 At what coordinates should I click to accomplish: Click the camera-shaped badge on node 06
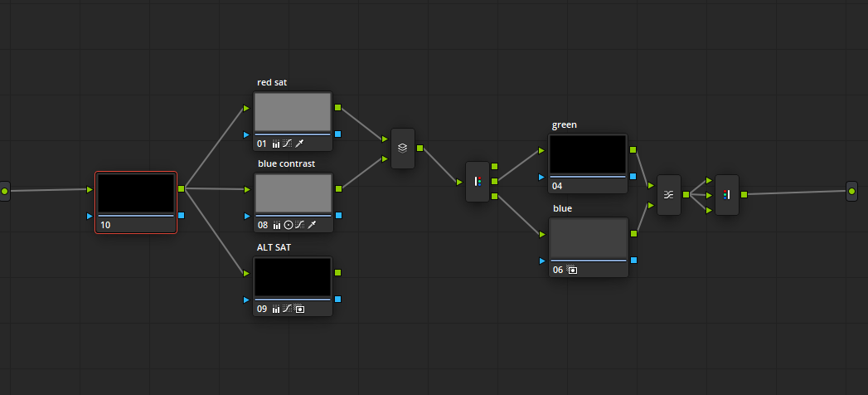[572, 270]
